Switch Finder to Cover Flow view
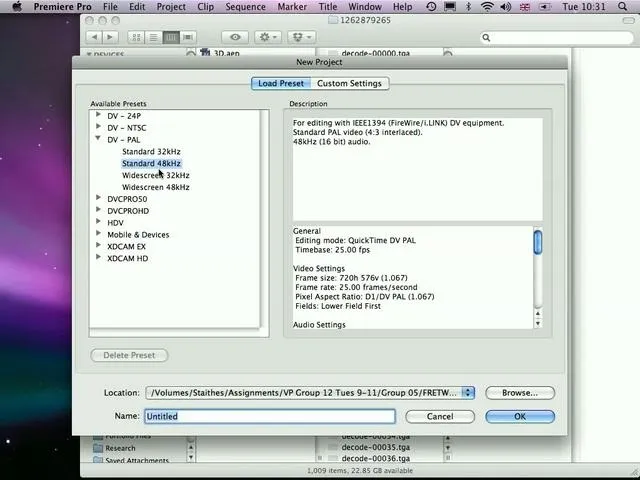Screen dimensions: 640x480 (x=188, y=38)
